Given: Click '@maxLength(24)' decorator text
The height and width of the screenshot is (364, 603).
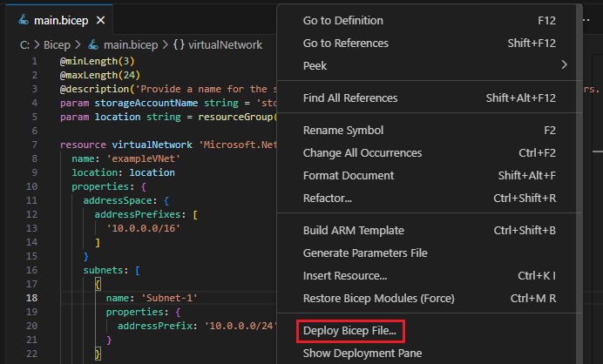Looking at the screenshot, I should click(100, 75).
